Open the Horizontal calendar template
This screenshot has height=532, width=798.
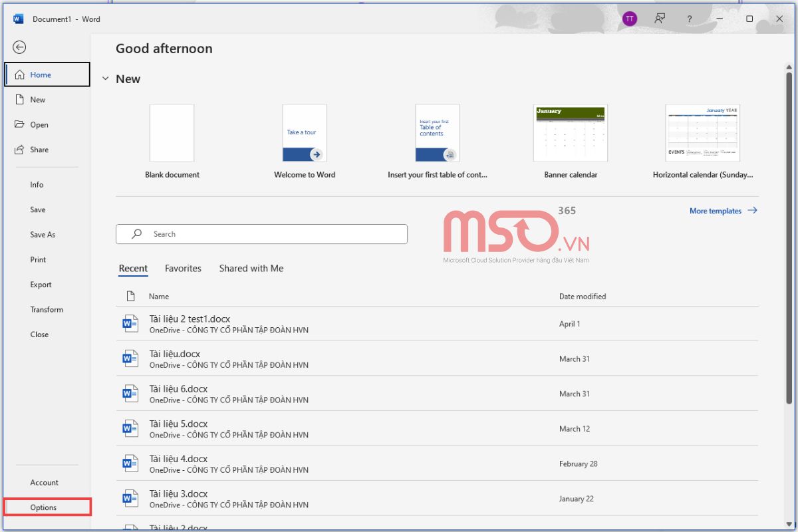[703, 141]
